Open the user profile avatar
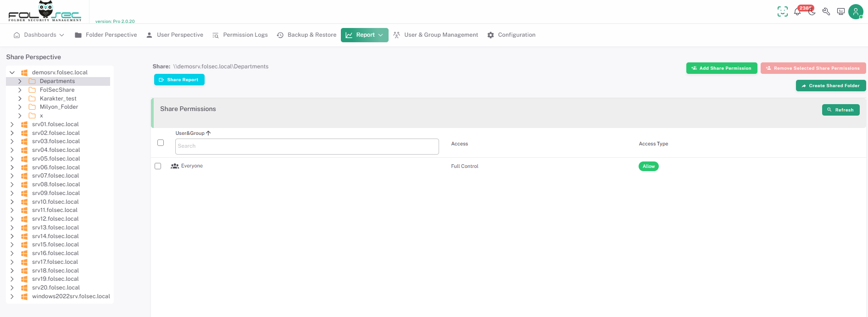This screenshot has height=317, width=868. (x=856, y=12)
